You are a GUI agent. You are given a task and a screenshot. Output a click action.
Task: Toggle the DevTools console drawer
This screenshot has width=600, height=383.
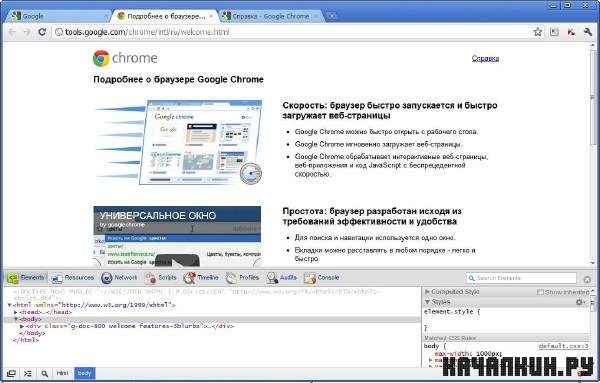pos(28,373)
